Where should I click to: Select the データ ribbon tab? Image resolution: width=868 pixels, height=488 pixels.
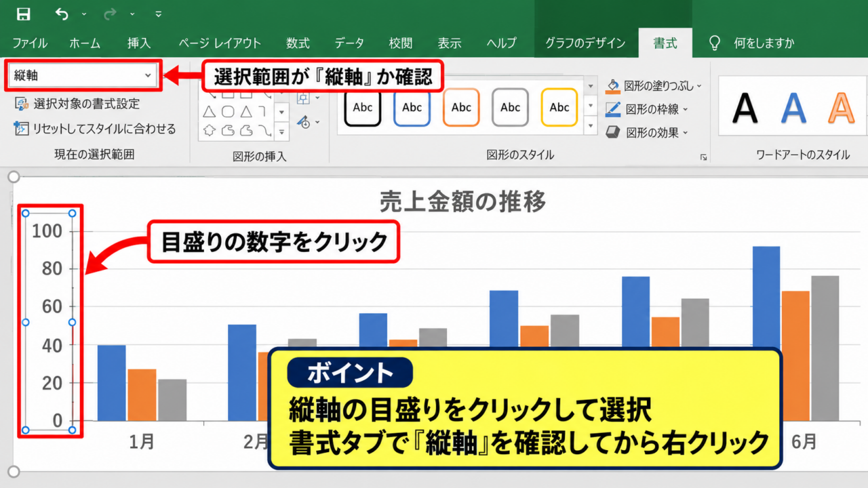(x=349, y=43)
